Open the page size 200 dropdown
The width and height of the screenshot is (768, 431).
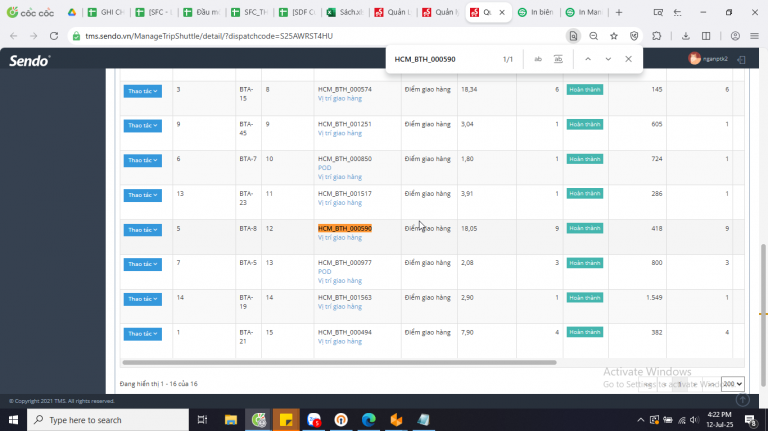click(732, 384)
